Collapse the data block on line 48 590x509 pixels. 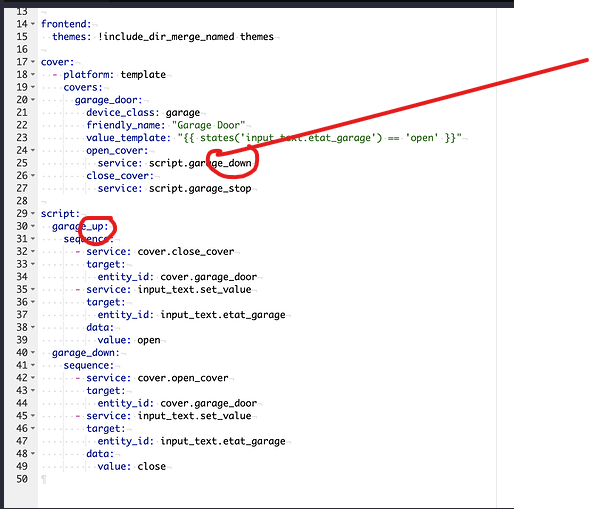tap(33, 454)
